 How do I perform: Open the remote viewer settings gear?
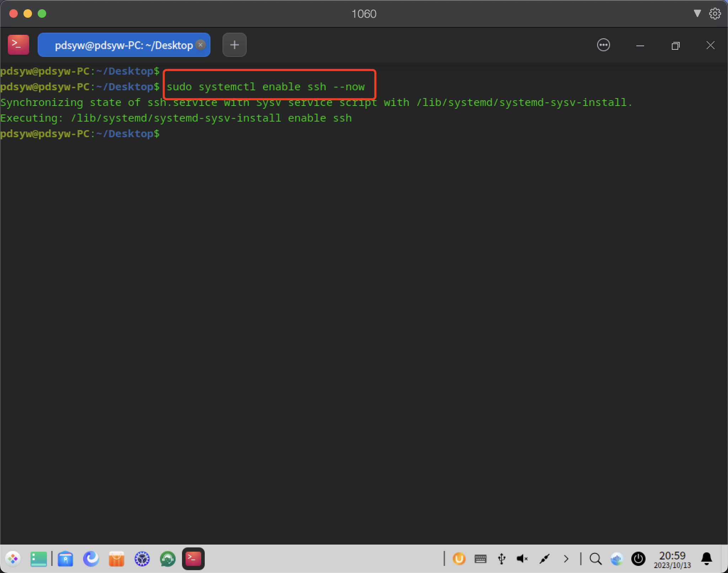point(715,14)
